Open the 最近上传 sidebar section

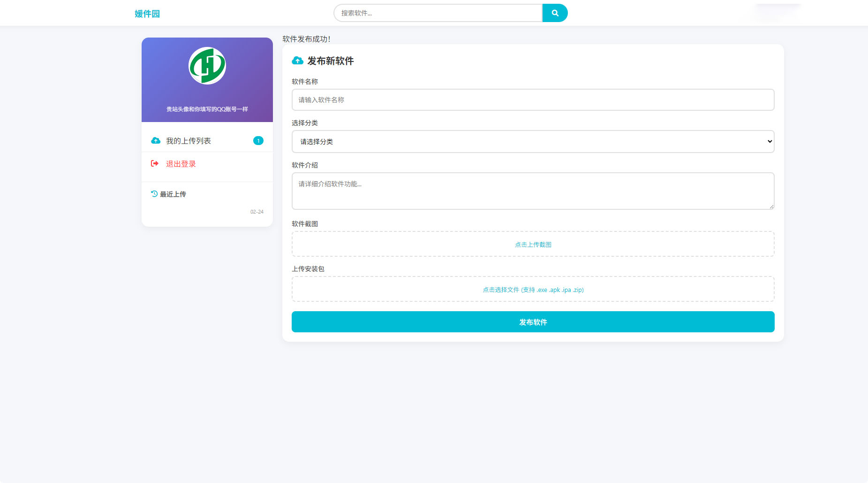point(172,194)
